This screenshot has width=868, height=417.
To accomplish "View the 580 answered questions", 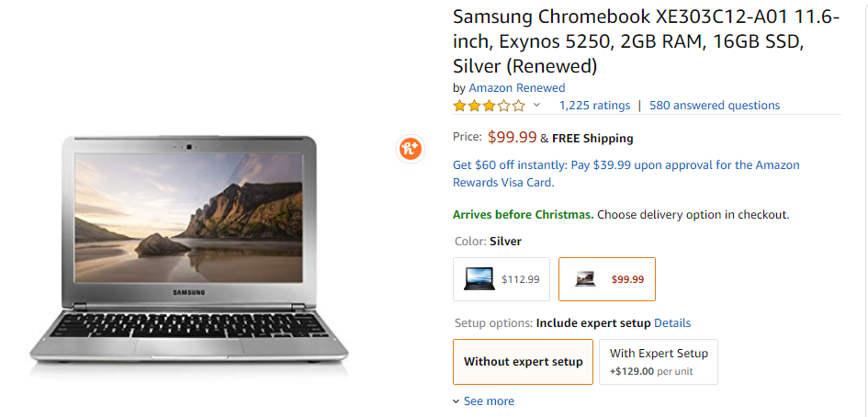I will pos(714,106).
